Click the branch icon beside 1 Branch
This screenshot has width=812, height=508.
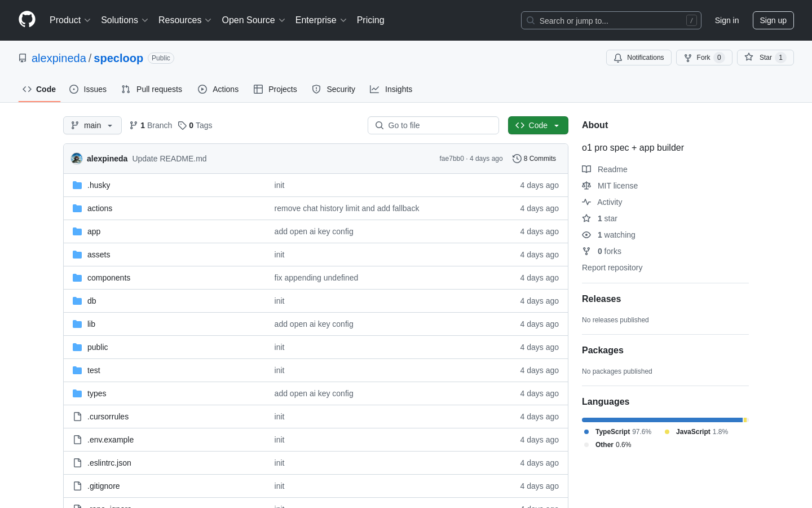pos(134,125)
